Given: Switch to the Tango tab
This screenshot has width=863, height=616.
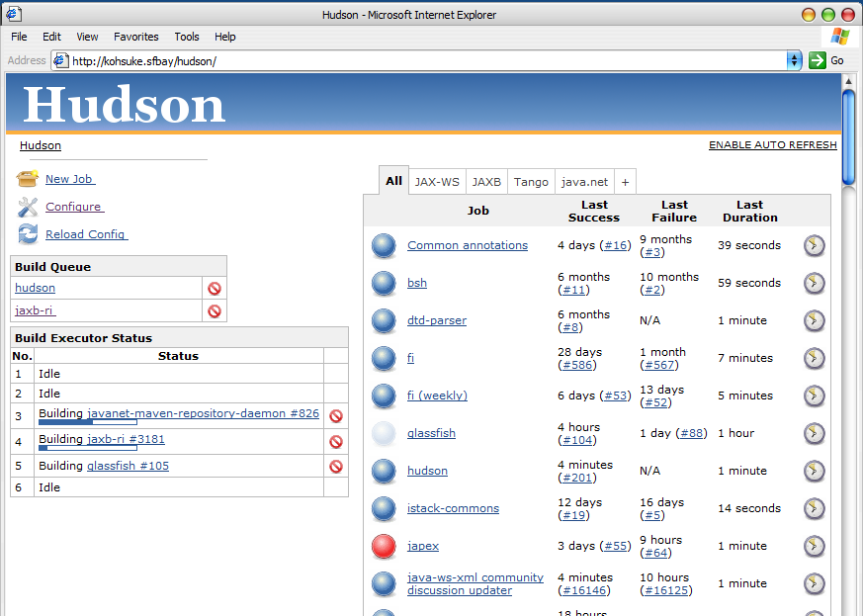Looking at the screenshot, I should pyautogui.click(x=531, y=182).
